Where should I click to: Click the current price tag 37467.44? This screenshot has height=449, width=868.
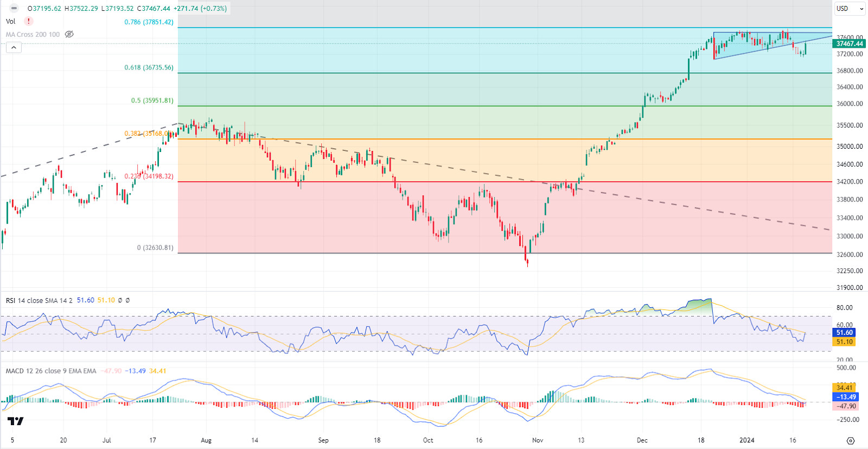pyautogui.click(x=850, y=44)
